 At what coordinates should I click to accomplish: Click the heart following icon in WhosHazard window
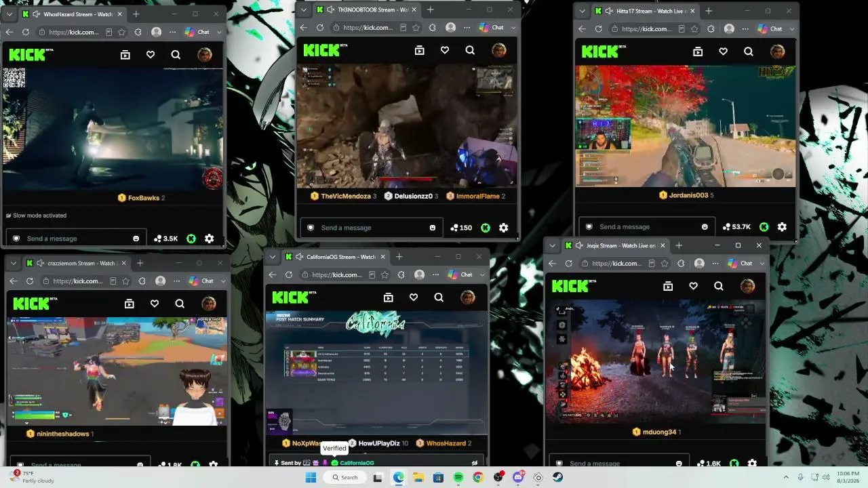pyautogui.click(x=151, y=55)
